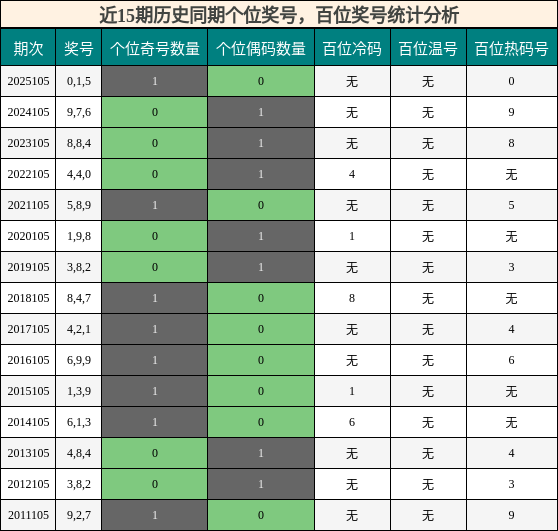Click the odd-count cell in row 2013105
The height and width of the screenshot is (531, 558).
154,453
